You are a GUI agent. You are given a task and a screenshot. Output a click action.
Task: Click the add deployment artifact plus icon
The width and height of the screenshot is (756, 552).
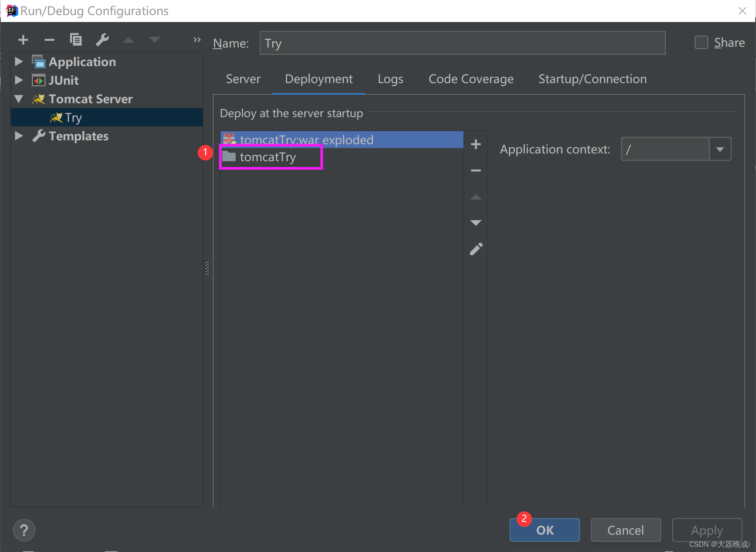click(475, 145)
